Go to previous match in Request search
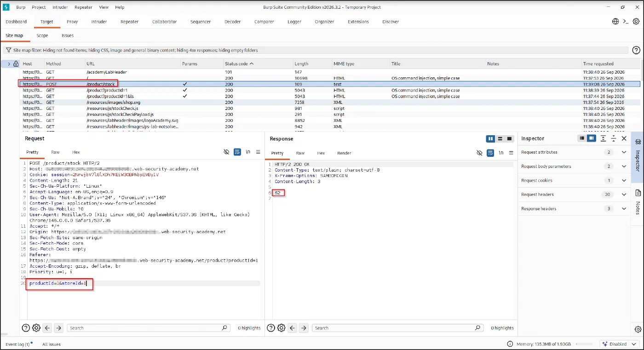Image resolution: width=644 pixels, height=350 pixels. point(47,328)
